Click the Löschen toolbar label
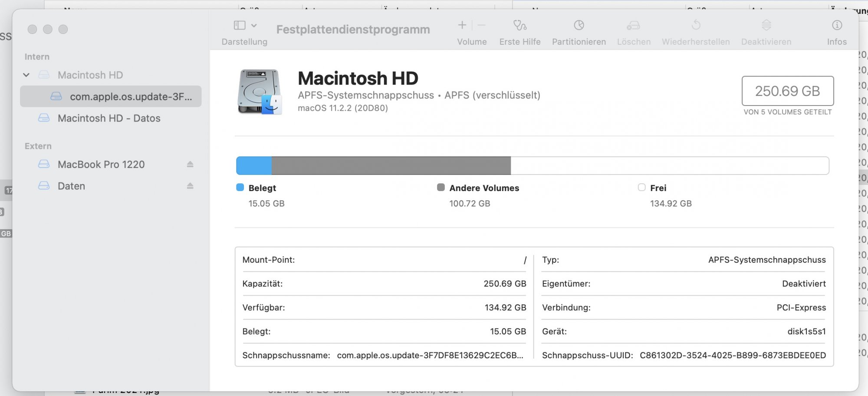This screenshot has width=868, height=396. [634, 42]
